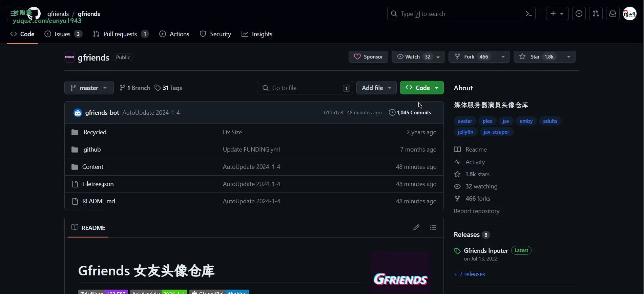Open the command palette icon in search bar
This screenshot has height=294, width=644.
click(x=528, y=14)
